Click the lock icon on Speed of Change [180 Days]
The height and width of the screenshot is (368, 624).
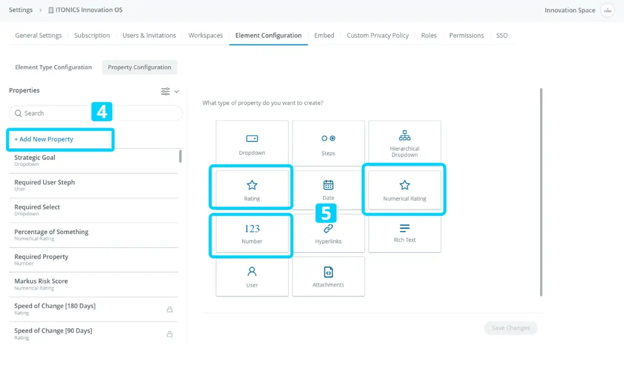pos(170,309)
